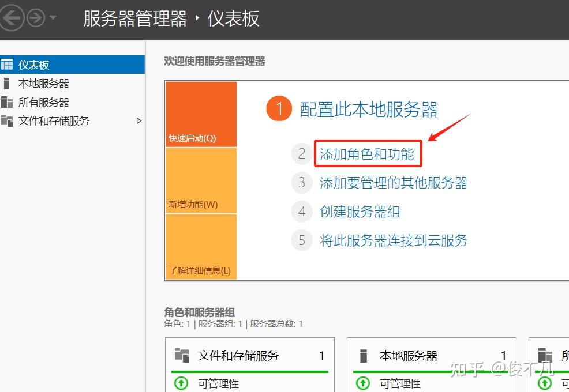Screen dimensions: 569x392
Task: Expand the 文件和存储服务 submenu arrow
Action: (138, 120)
